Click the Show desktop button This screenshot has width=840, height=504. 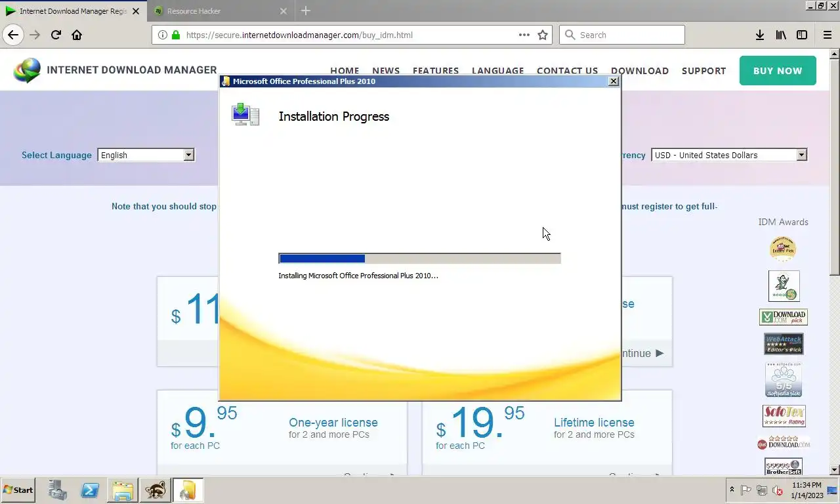pyautogui.click(x=833, y=490)
